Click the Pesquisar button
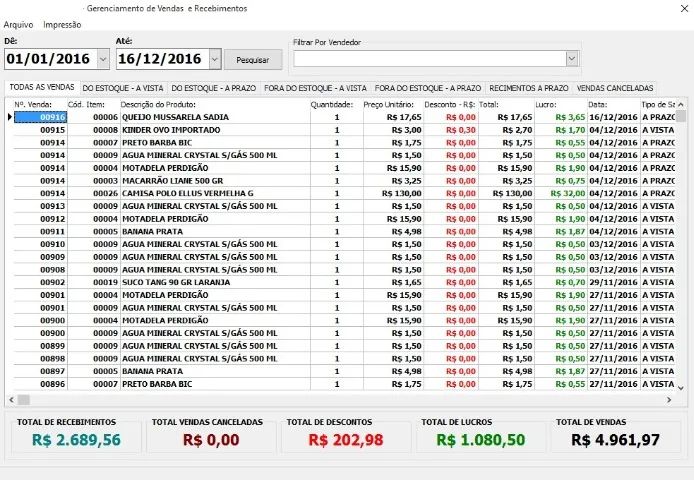This screenshot has height=480, width=694. pyautogui.click(x=253, y=60)
